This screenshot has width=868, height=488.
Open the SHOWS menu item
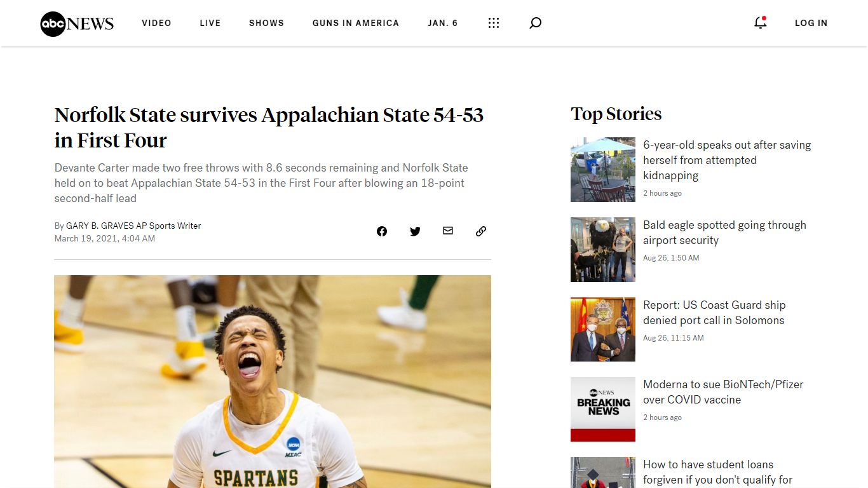tap(266, 23)
